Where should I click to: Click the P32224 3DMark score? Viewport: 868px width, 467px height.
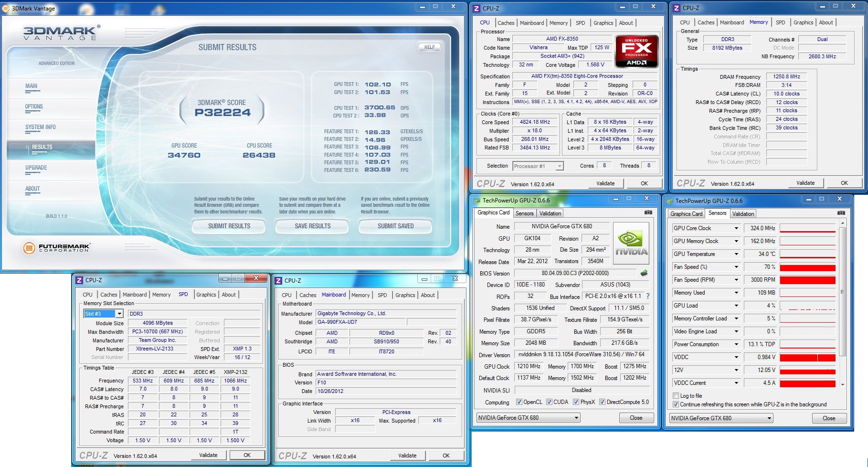click(222, 113)
